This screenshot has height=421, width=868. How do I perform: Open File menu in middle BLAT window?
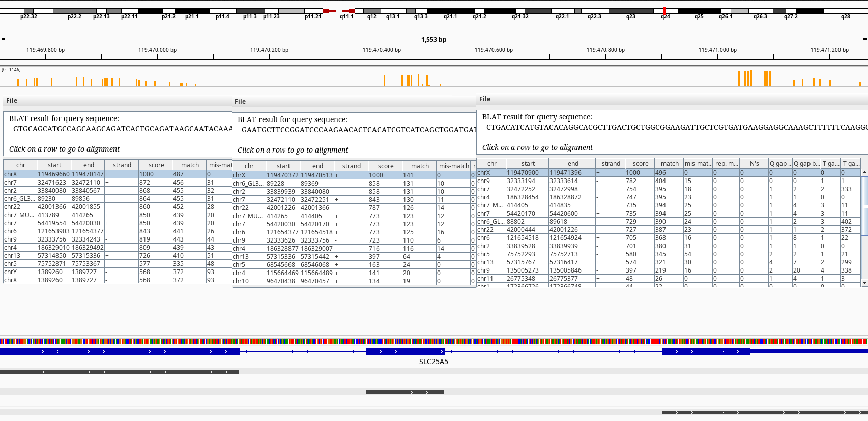pyautogui.click(x=240, y=102)
